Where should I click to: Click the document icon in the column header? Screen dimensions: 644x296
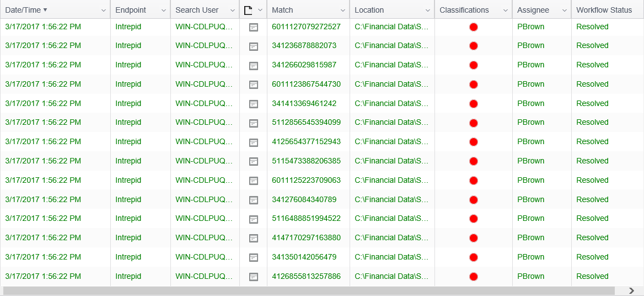[x=248, y=10]
